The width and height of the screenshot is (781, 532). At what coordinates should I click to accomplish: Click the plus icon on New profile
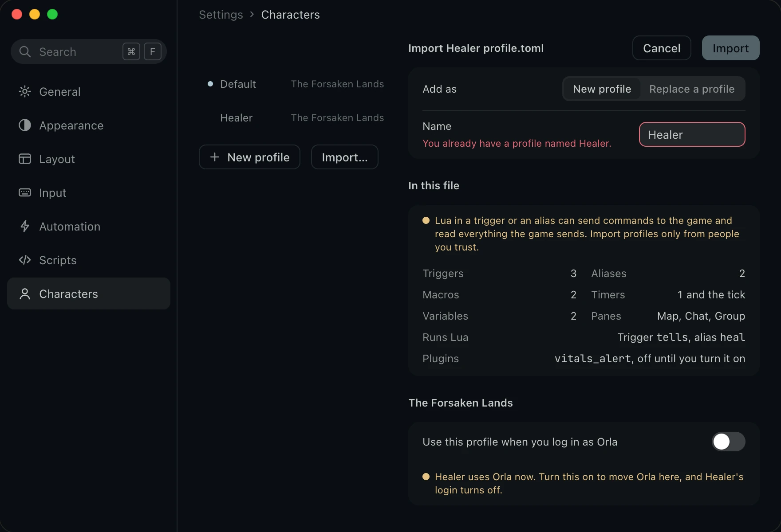[x=215, y=157]
